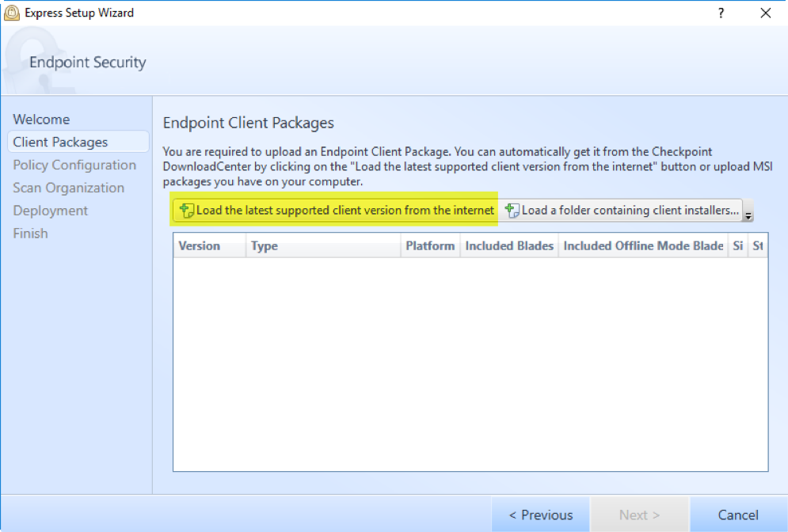Image resolution: width=788 pixels, height=532 pixels.
Task: Click inside the empty client packages list
Action: coord(470,364)
